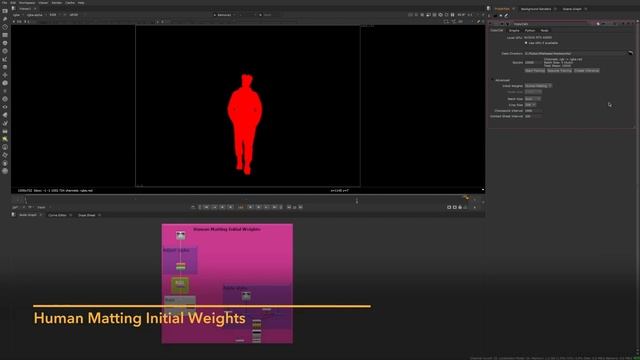Click the Start Training button
This screenshot has width=640, height=360.
click(x=535, y=71)
